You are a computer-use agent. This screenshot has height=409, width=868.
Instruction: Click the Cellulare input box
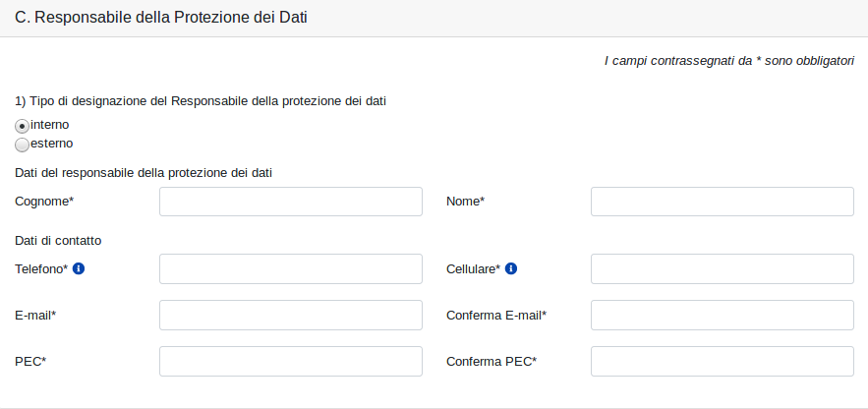coord(722,268)
